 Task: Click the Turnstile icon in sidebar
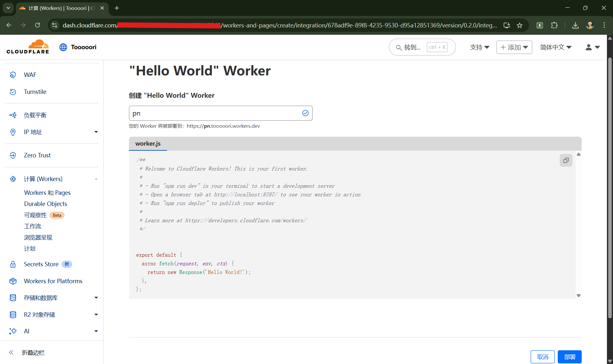coord(13,92)
